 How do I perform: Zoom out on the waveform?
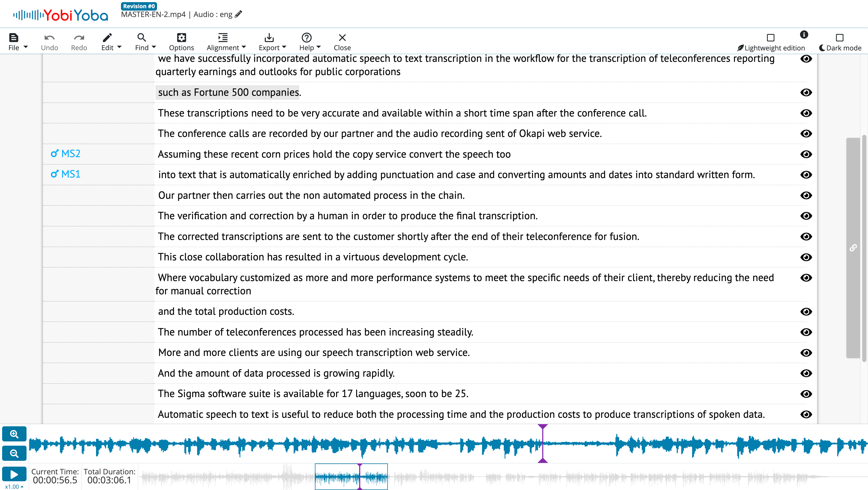tap(14, 453)
